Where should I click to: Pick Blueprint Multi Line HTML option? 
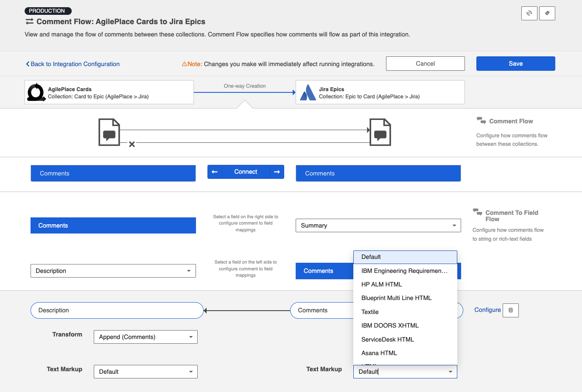[405, 298]
